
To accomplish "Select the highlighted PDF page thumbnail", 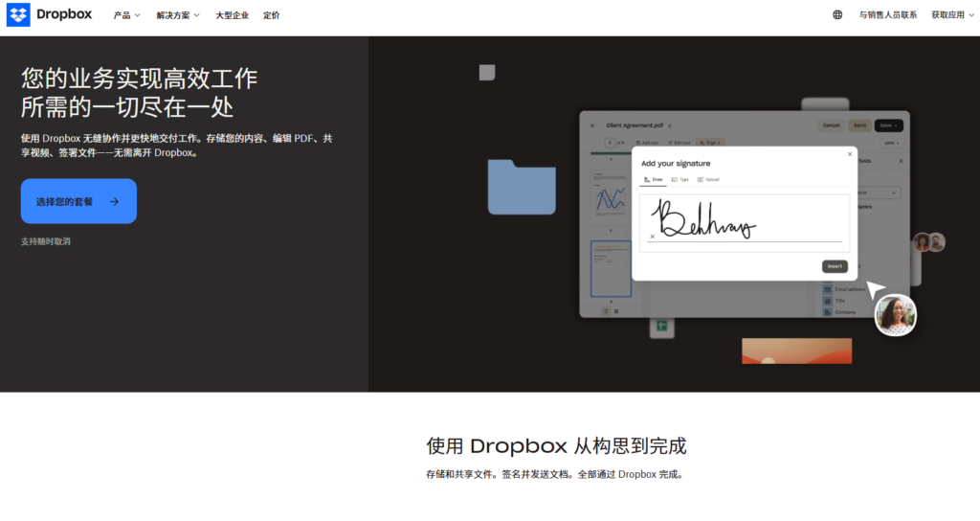I will (611, 268).
